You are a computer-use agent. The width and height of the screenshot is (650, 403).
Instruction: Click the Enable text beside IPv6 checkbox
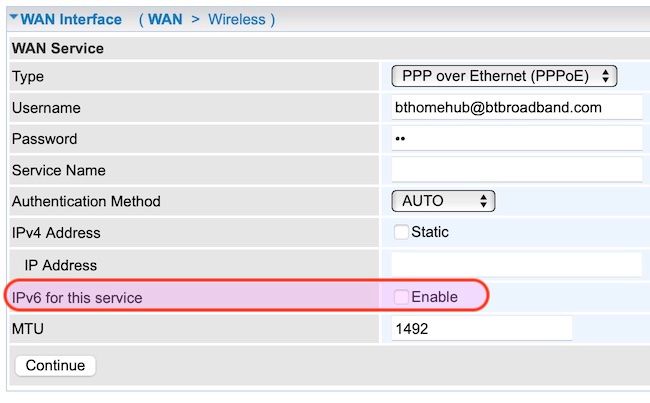click(x=434, y=297)
